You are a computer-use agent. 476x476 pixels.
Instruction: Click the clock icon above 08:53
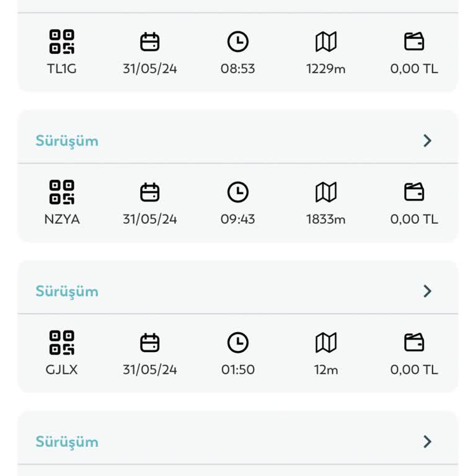click(x=238, y=42)
